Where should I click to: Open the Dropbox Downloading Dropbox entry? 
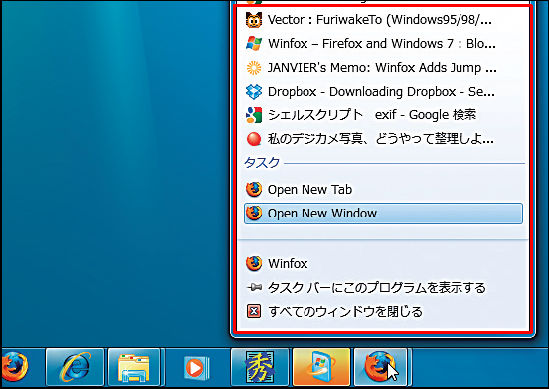pos(383,92)
